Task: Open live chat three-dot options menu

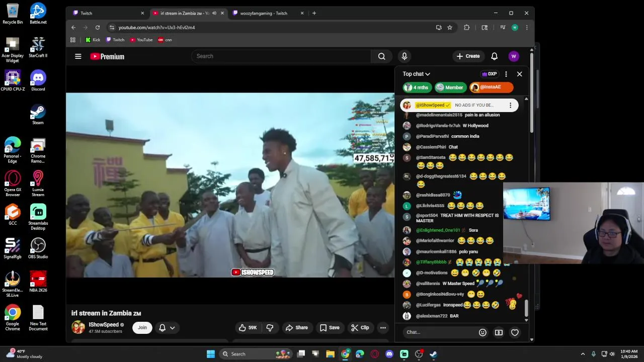Action: coord(506,74)
